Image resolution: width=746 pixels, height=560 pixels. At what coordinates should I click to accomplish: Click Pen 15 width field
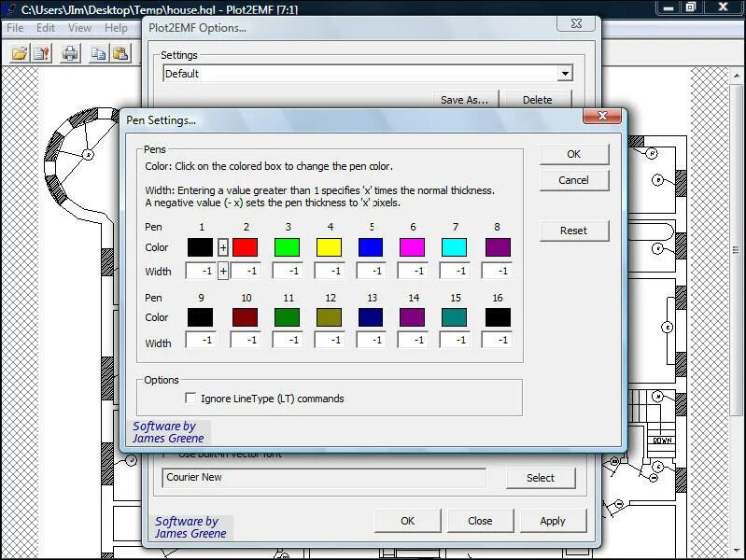click(455, 340)
